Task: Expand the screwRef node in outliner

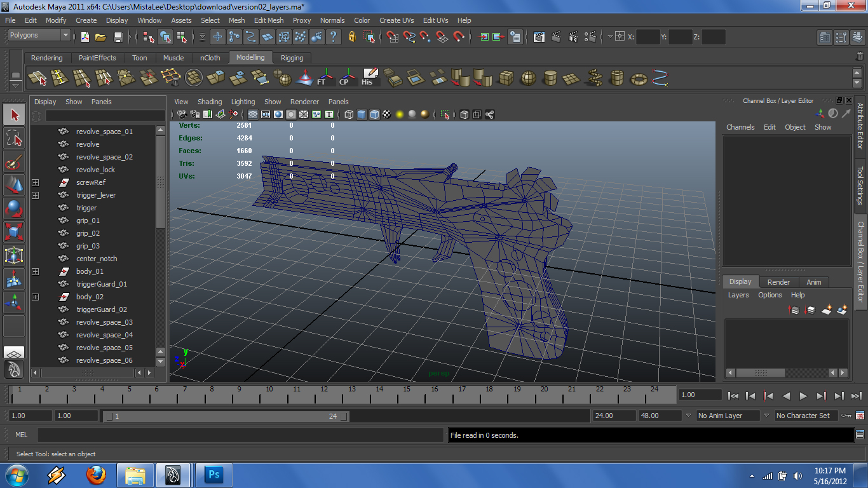Action: (x=35, y=182)
